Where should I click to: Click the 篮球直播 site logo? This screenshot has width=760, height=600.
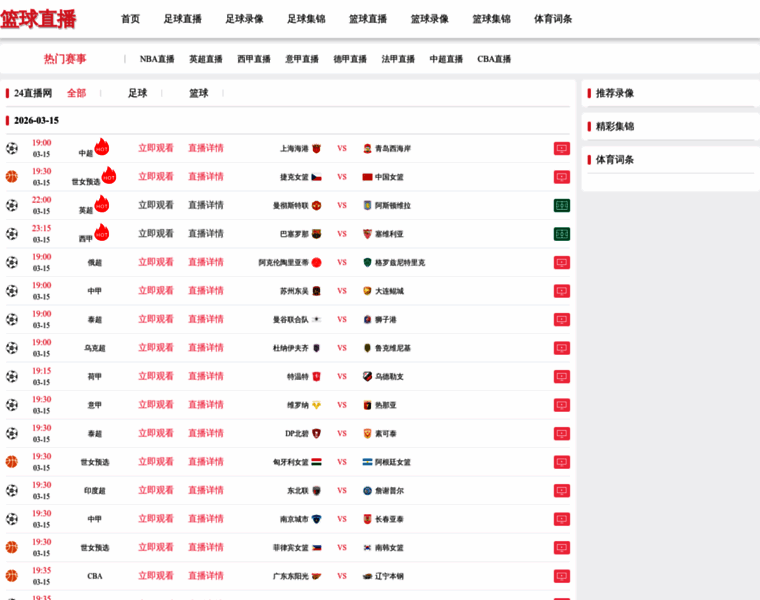pos(38,19)
